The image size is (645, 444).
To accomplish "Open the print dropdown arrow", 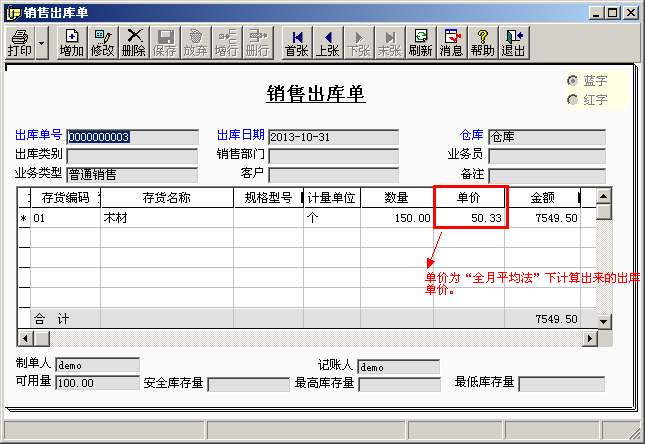I will point(42,43).
